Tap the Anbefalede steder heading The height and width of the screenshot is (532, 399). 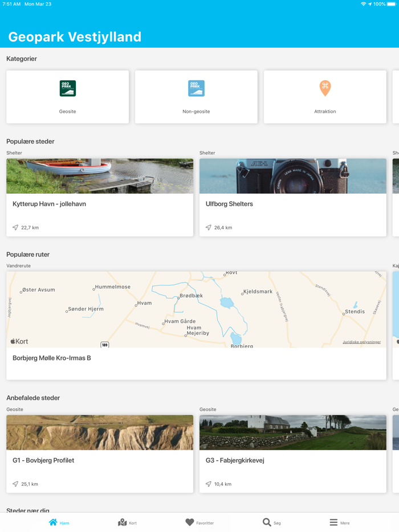[x=33, y=398]
